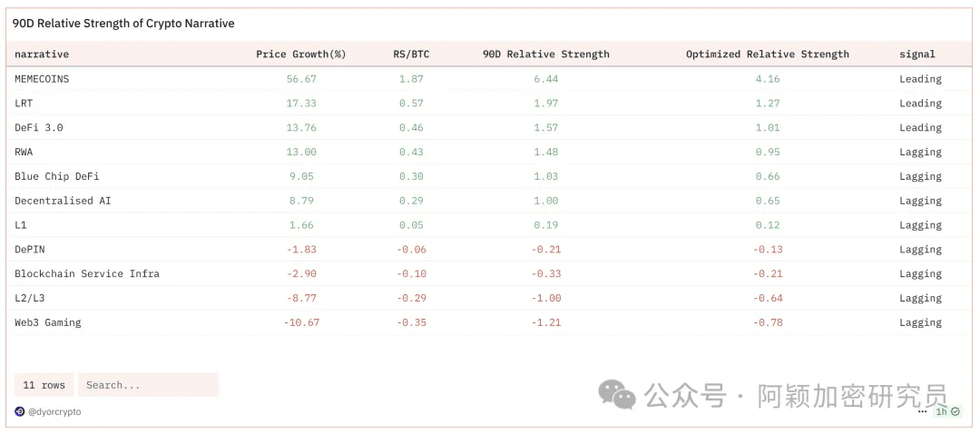Open the chart title 90D Relative Strength link
Screen dimensions: 980x435
(x=123, y=24)
